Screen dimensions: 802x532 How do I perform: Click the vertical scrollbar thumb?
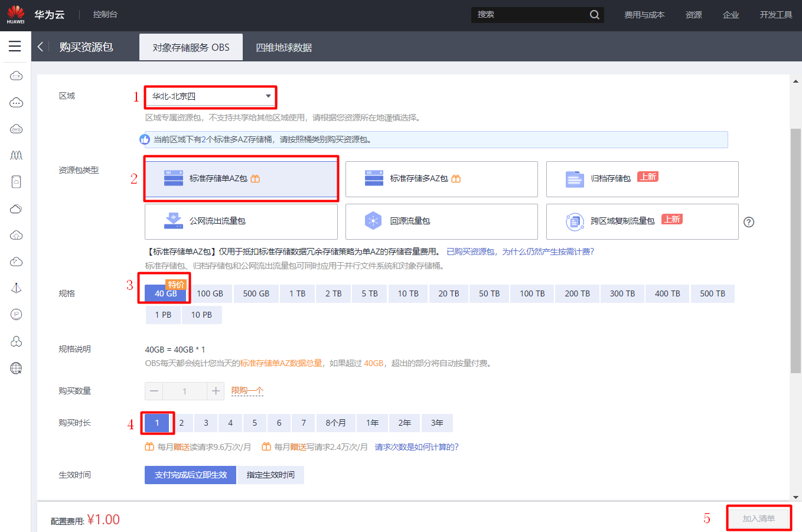click(x=796, y=250)
